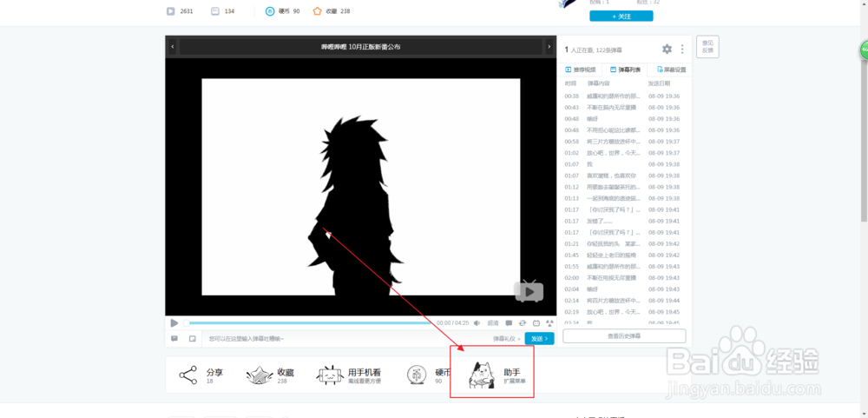Image resolution: width=868 pixels, height=418 pixels.
Task: Switch to the 推荐视频 tab
Action: coord(580,70)
